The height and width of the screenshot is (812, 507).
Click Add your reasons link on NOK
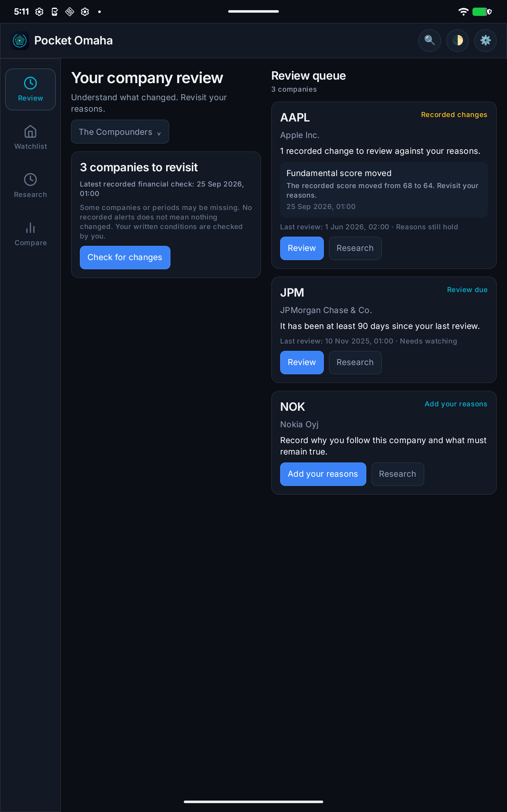coord(456,404)
